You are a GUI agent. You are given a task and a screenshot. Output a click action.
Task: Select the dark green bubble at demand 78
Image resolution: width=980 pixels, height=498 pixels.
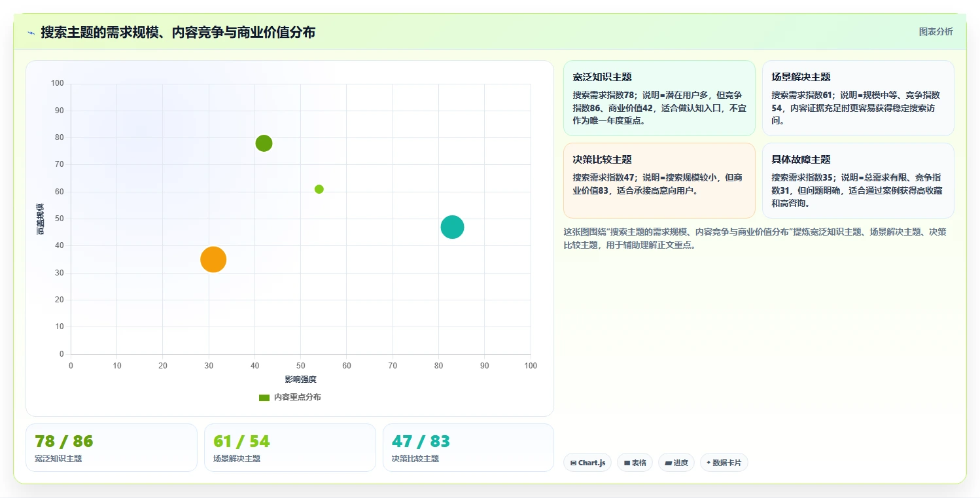(x=264, y=143)
